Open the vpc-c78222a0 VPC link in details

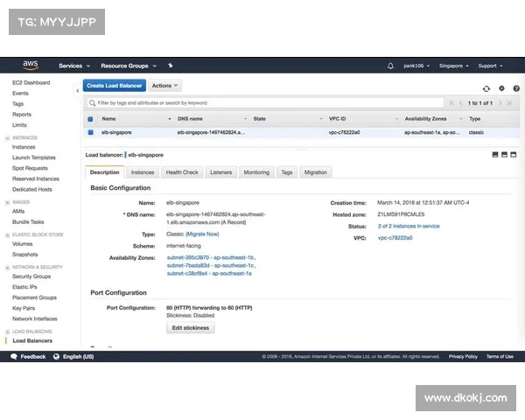click(395, 238)
